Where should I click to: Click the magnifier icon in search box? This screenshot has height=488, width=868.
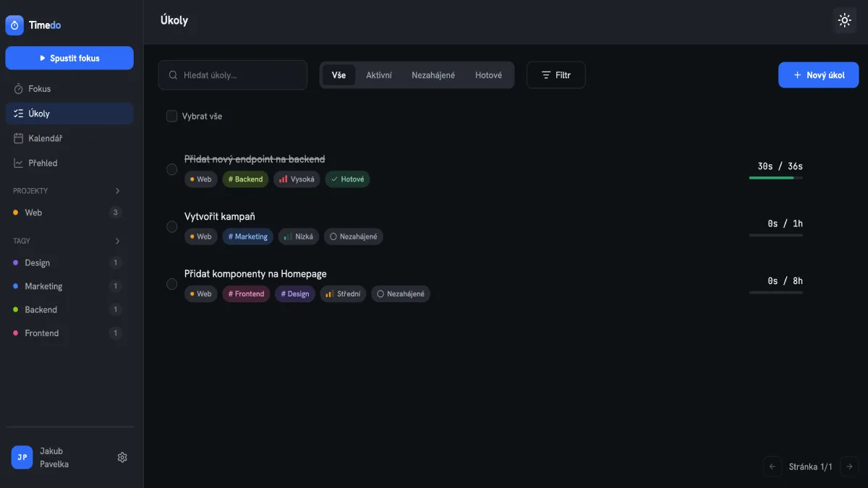click(x=173, y=75)
